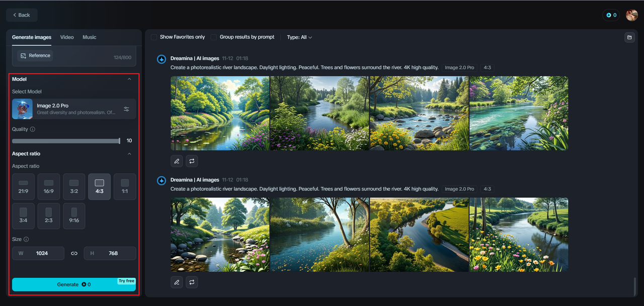Collapse the Aspect ratio section
Image resolution: width=644 pixels, height=306 pixels.
129,154
